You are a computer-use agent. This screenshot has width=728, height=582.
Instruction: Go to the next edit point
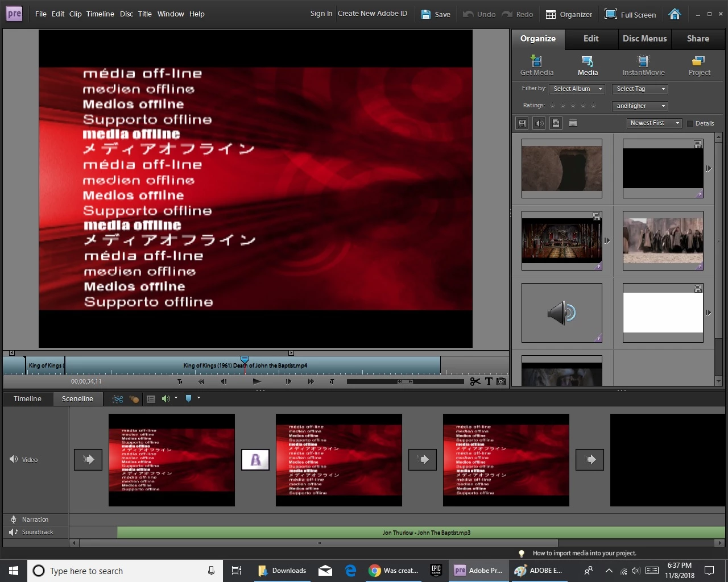(332, 381)
